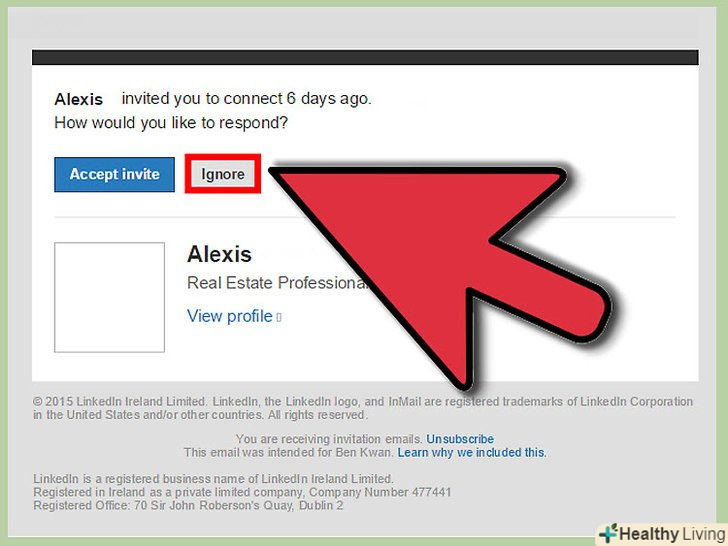Click the Real Estate Professional headline
Viewport: 728px width, 546px height.
[278, 283]
